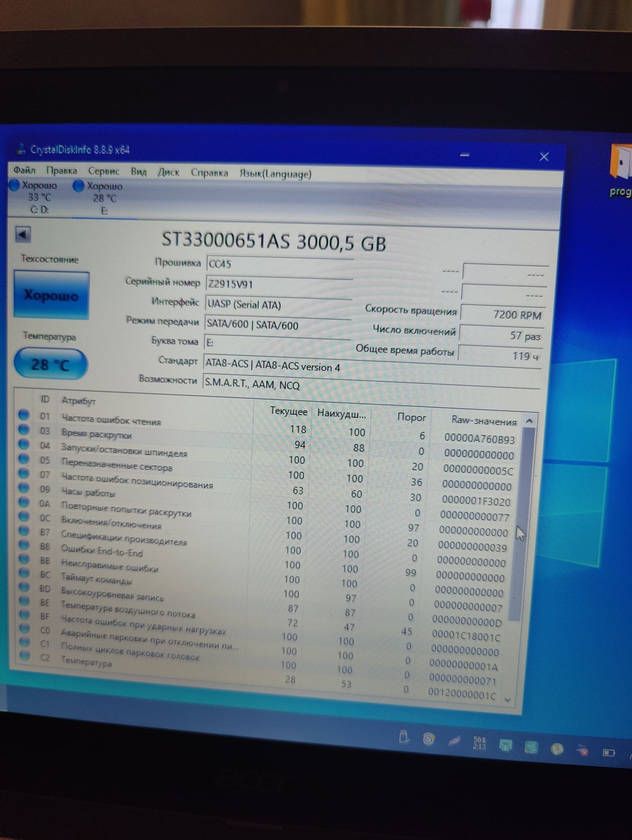632x840 pixels.
Task: Click status dot for attribute BB
Action: [x=24, y=559]
